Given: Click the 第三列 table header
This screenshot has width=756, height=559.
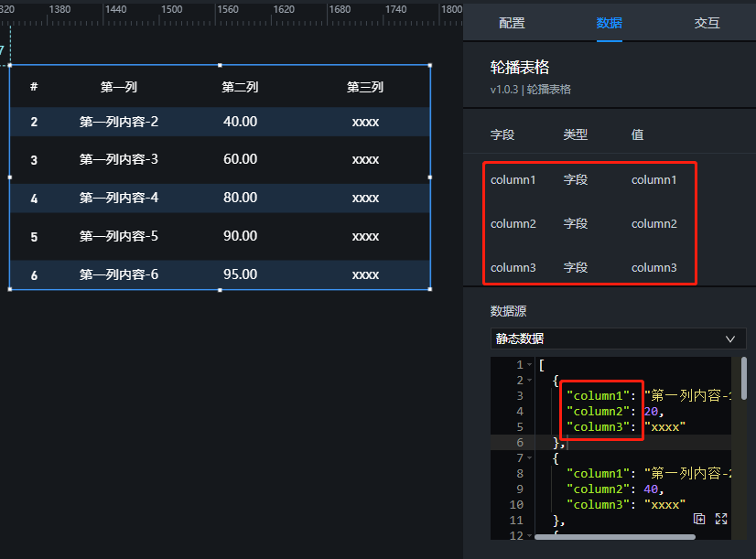Looking at the screenshot, I should [365, 88].
